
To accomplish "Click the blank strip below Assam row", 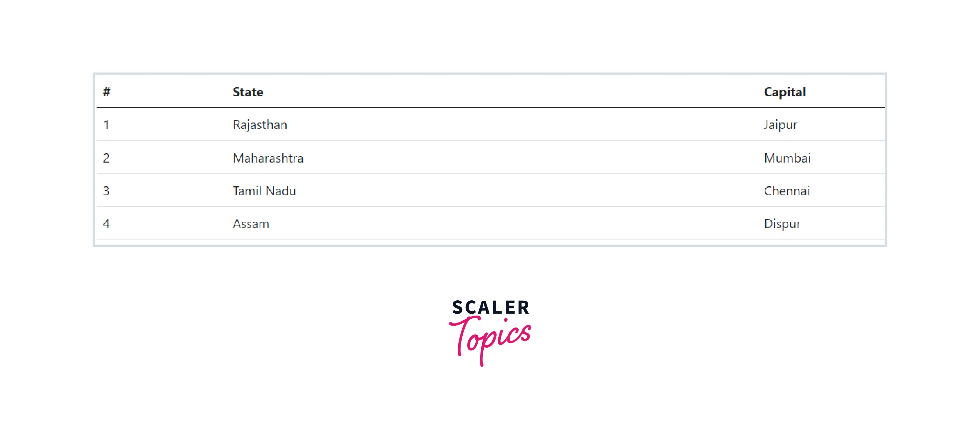I will (490, 242).
